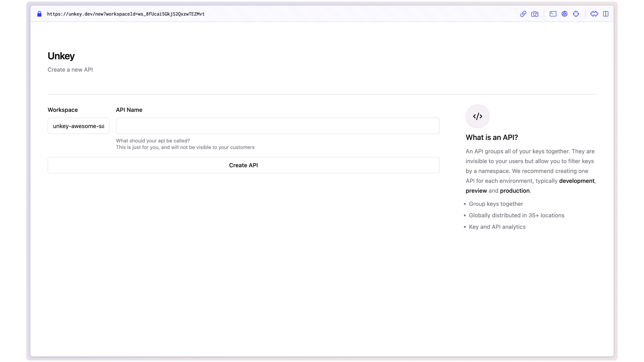The height and width of the screenshot is (362, 644).
Task: Click the Unkey heading
Action: click(x=61, y=56)
